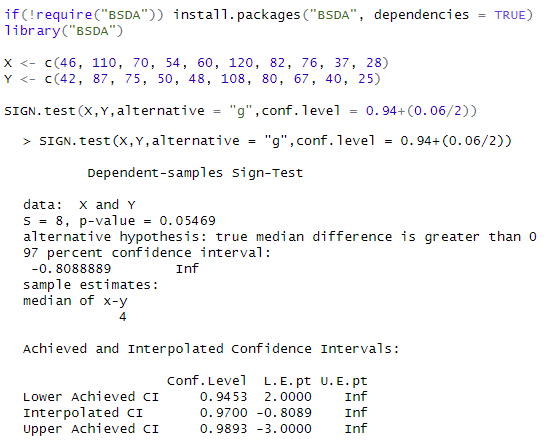This screenshot has height=448, width=549.
Task: Click the TRUE keyword in dependencies argument
Action: tap(510, 15)
